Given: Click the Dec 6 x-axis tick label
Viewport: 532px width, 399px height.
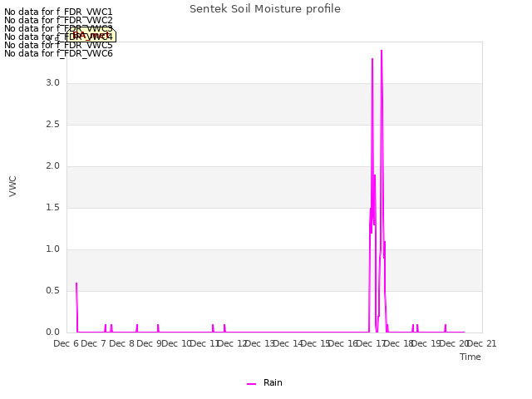Looking at the screenshot, I should click(x=66, y=343).
